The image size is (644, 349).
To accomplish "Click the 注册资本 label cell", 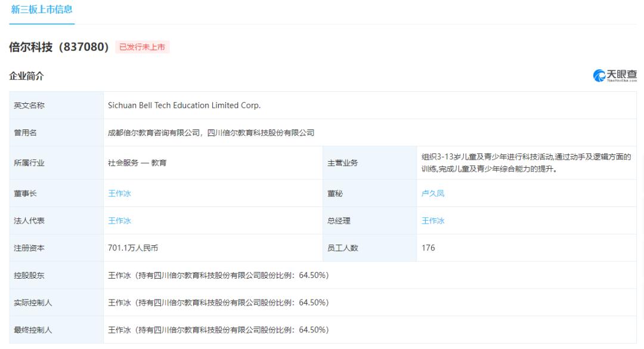I will tap(56, 248).
